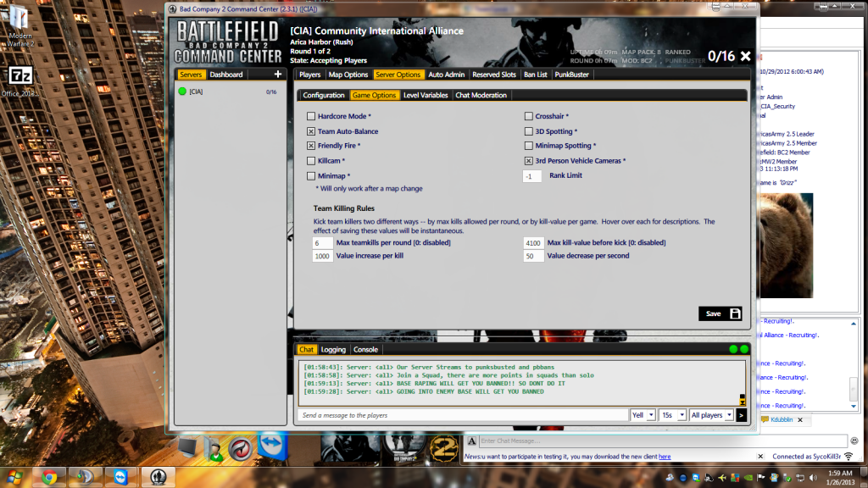
Task: Go to the Reserved Slots tab
Action: [494, 75]
